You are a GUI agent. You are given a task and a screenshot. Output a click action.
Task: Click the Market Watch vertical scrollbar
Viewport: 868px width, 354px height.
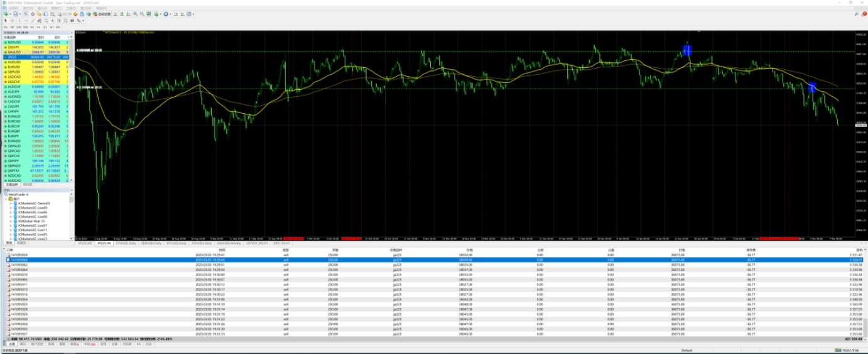72,110
